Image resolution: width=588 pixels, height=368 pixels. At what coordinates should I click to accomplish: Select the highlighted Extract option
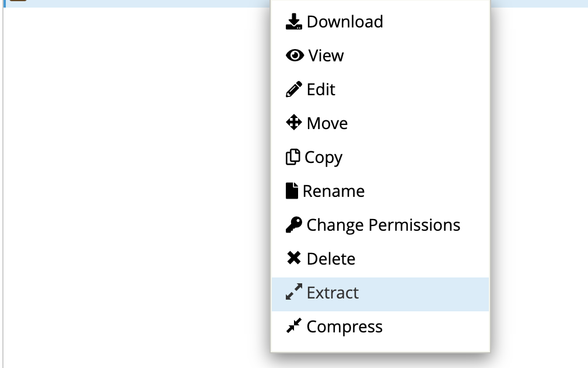click(x=380, y=294)
